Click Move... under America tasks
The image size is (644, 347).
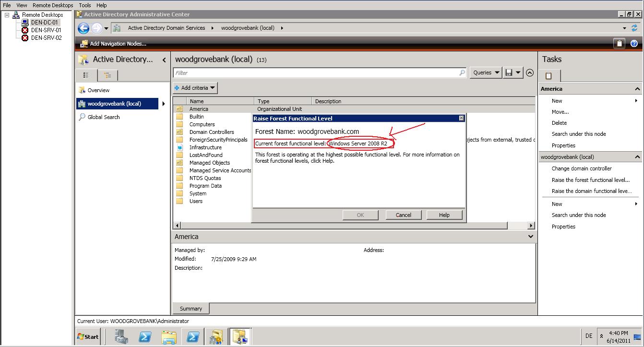[x=560, y=112]
